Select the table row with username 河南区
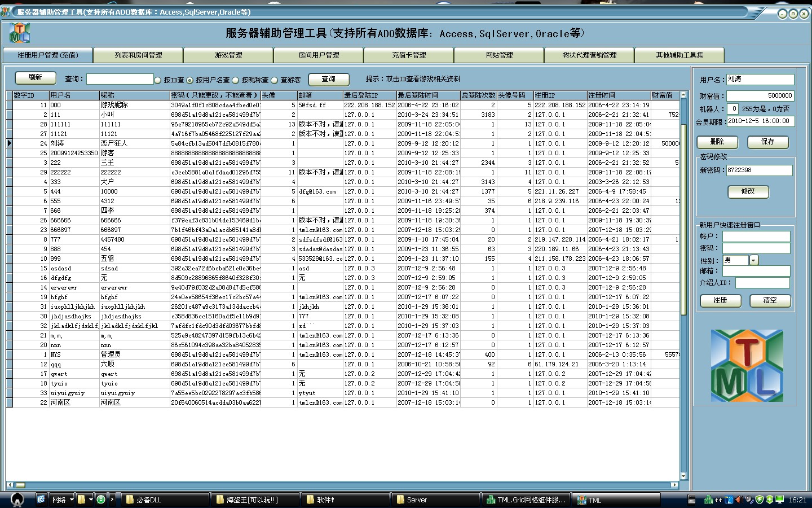 pyautogui.click(x=343, y=402)
